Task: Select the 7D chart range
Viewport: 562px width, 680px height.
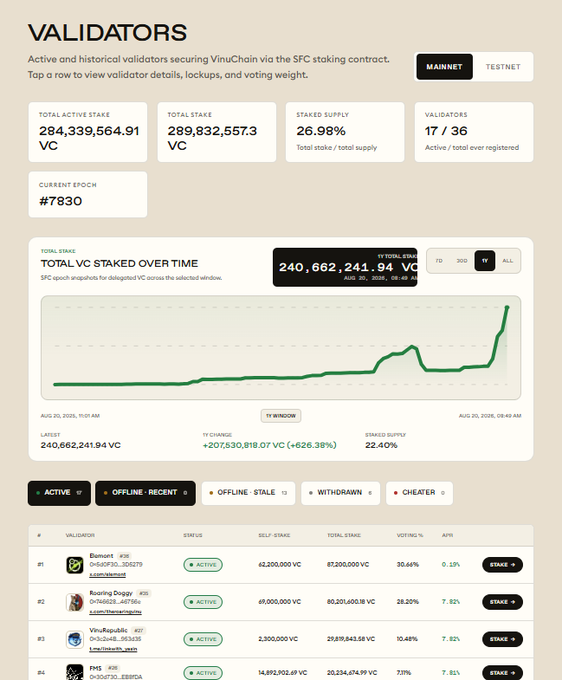Action: point(439,261)
